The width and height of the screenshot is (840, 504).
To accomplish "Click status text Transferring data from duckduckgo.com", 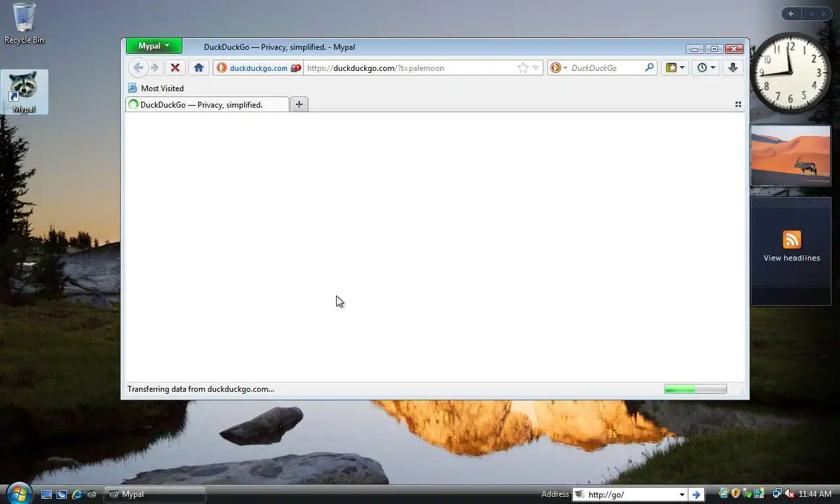I will (201, 389).
